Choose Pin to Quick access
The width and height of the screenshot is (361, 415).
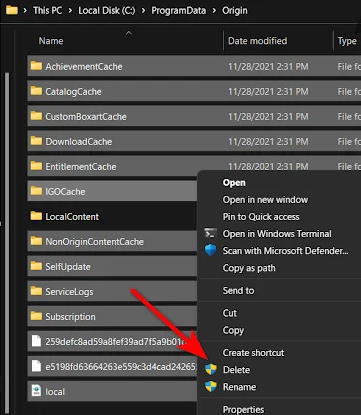pos(261,217)
